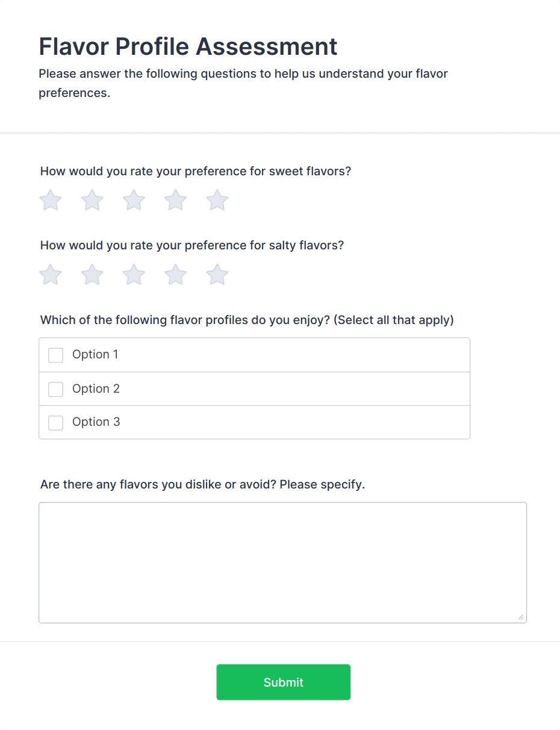Viewport: 560px width, 730px height.
Task: Click the text area resize handle
Action: (520, 617)
